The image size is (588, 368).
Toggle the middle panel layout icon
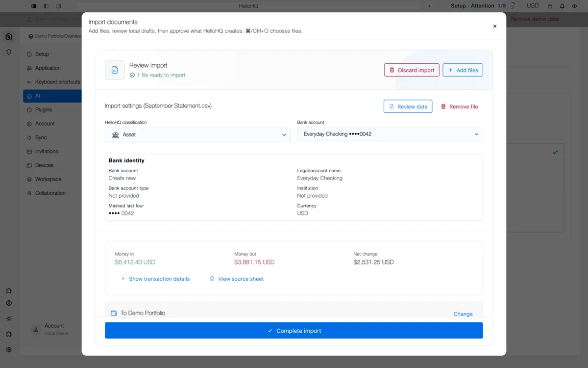tap(46, 6)
